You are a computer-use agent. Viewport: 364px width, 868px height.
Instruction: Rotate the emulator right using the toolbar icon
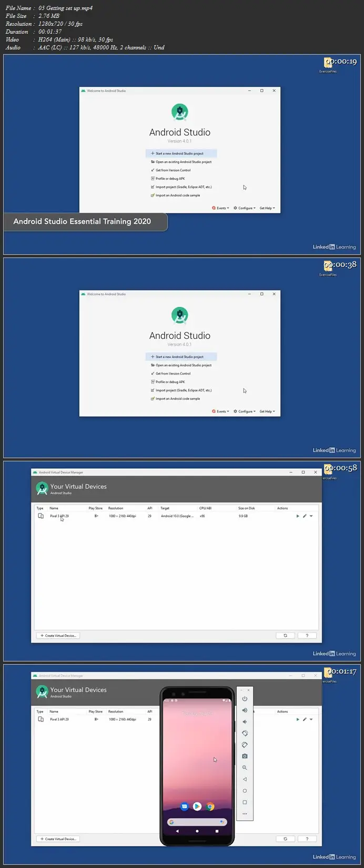[x=245, y=745]
